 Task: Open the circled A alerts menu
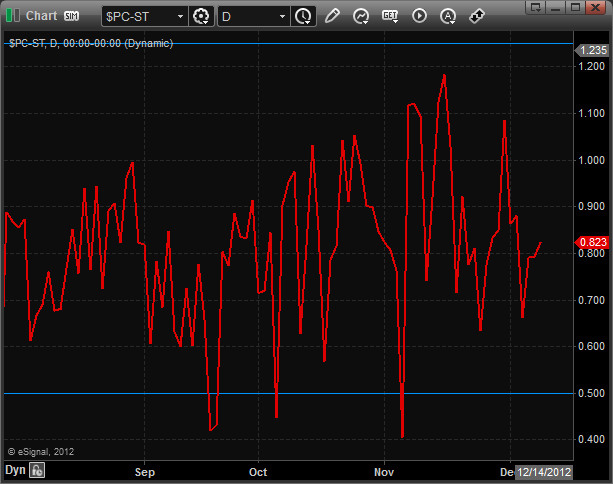click(448, 16)
